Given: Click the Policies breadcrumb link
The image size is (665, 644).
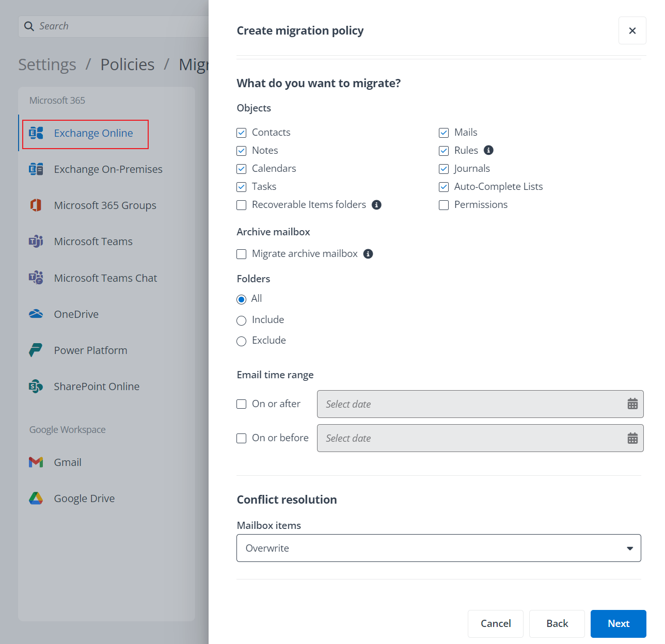Looking at the screenshot, I should pyautogui.click(x=127, y=64).
